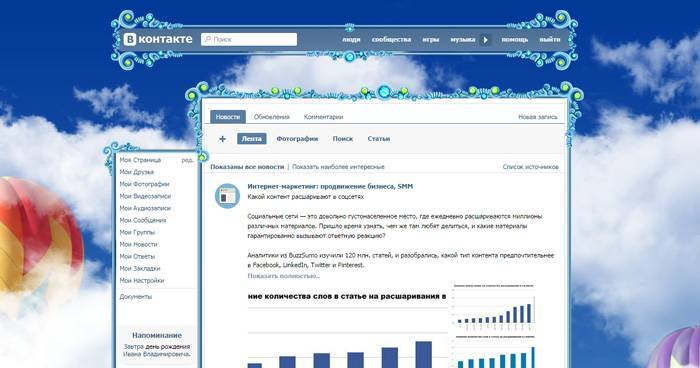The width and height of the screenshot is (700, 368).
Task: Open Мои Сообщения in sidebar
Action: 143,220
